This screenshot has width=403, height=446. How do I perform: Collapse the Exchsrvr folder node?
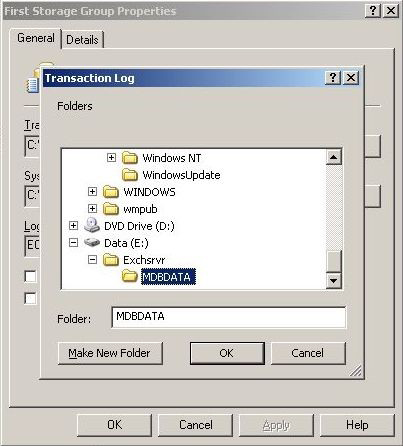tap(92, 259)
